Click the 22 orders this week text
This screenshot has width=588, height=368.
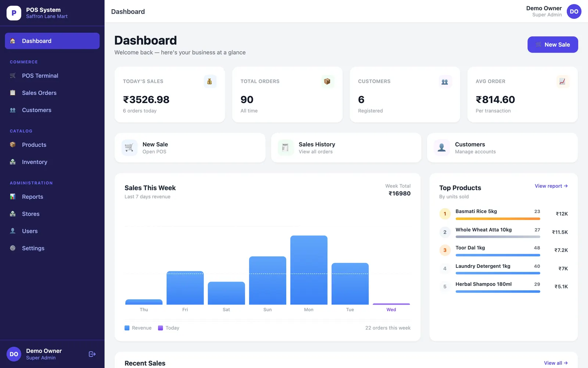[x=388, y=328]
